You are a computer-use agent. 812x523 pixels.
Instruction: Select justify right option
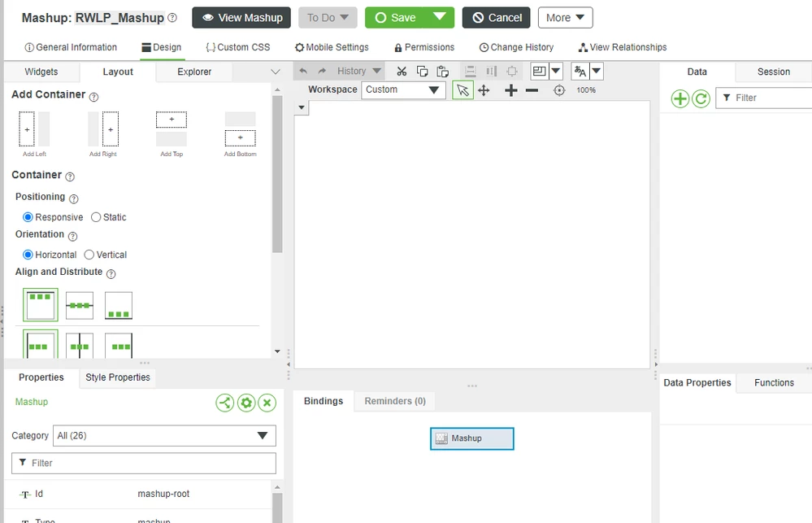(119, 346)
